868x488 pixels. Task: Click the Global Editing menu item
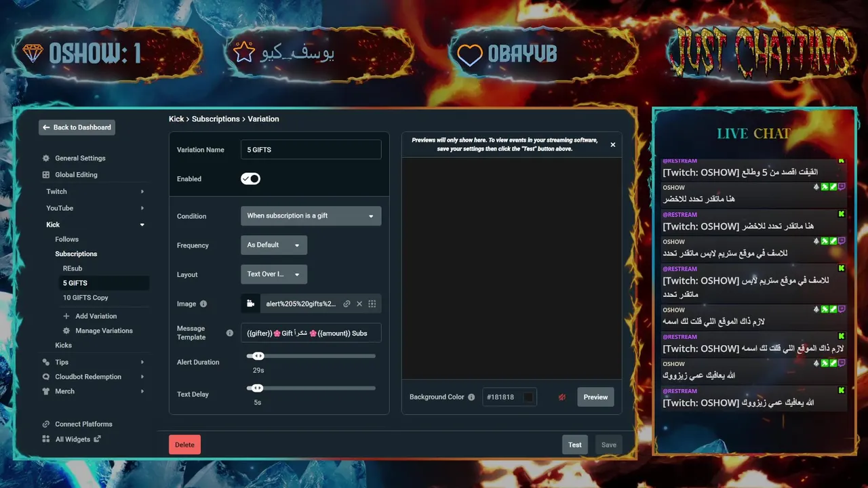(x=76, y=175)
